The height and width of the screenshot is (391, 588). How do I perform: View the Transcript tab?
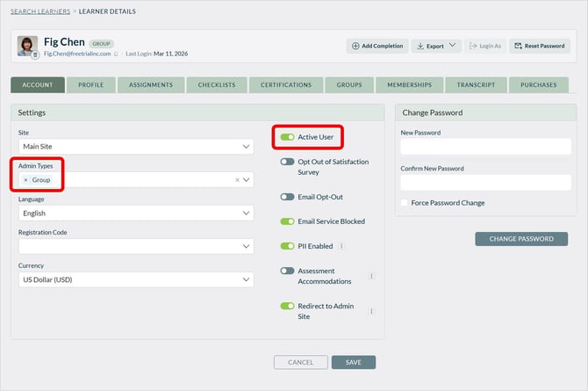pyautogui.click(x=476, y=85)
